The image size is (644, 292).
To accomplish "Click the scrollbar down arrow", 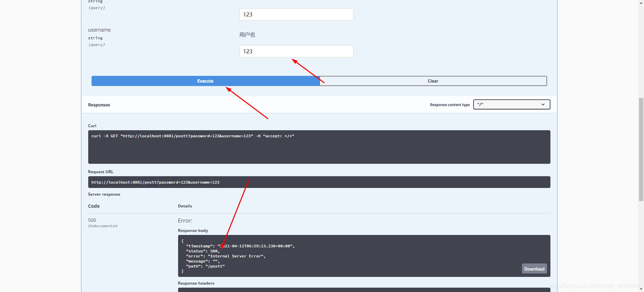I will (x=641, y=289).
